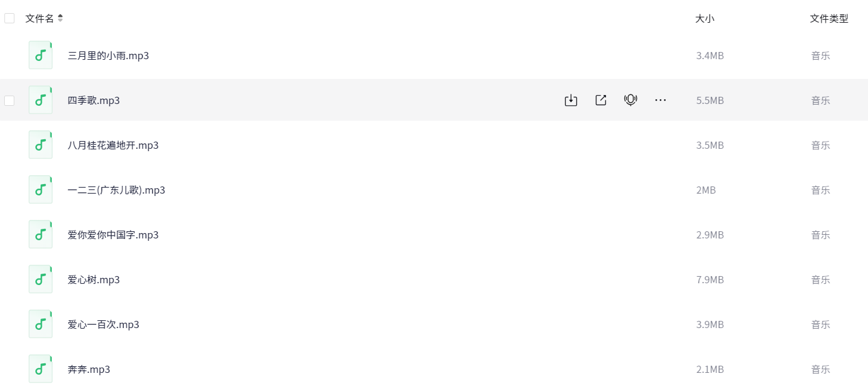
Task: Click the 大小 column header
Action: coord(704,19)
